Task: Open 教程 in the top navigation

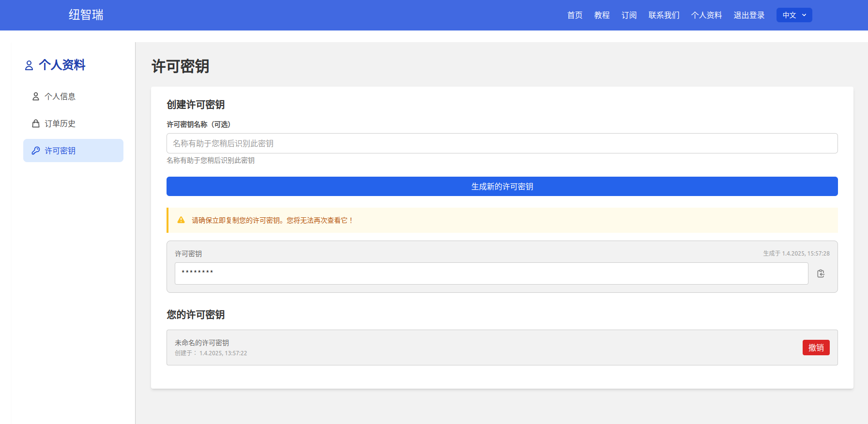Action: (602, 15)
